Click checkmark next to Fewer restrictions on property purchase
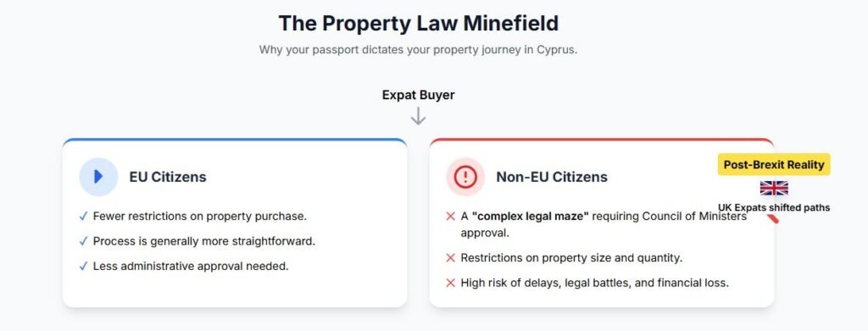The height and width of the screenshot is (331, 868). click(x=84, y=216)
